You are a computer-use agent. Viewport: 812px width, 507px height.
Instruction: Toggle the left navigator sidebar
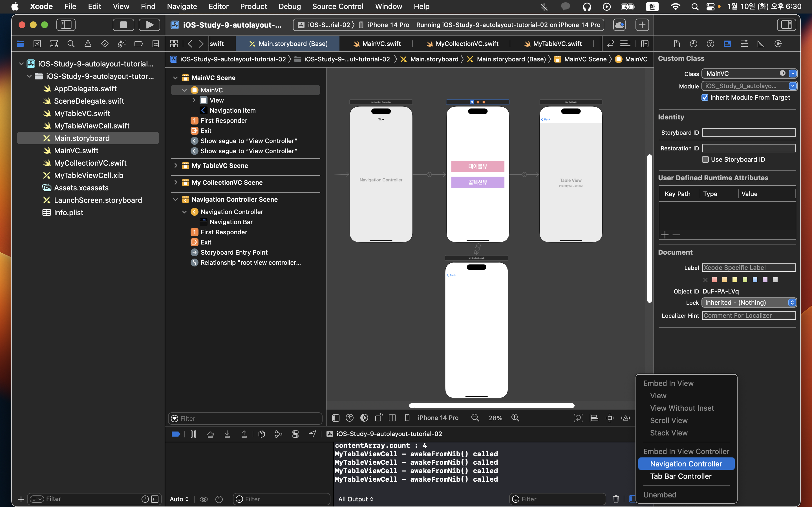click(66, 25)
